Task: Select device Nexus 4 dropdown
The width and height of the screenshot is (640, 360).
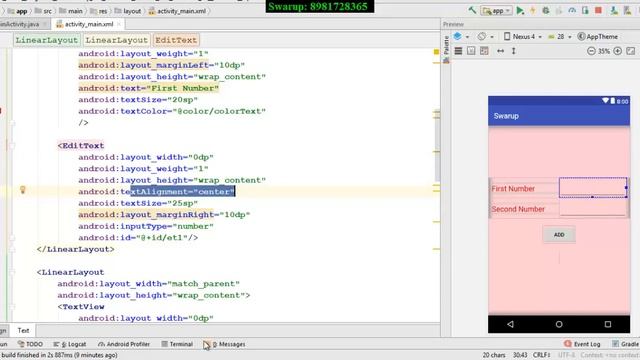Action: click(522, 36)
